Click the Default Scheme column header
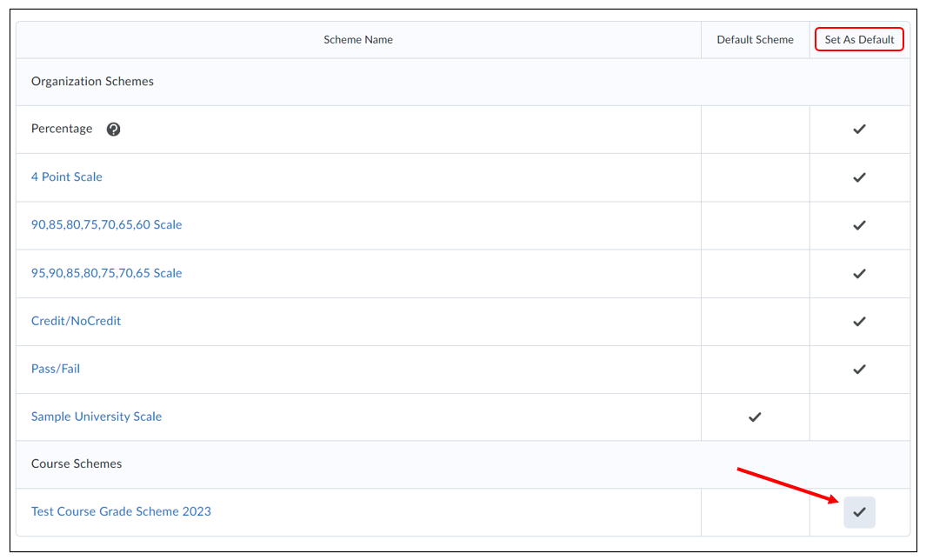Viewport: 926px width, 560px height. tap(755, 39)
